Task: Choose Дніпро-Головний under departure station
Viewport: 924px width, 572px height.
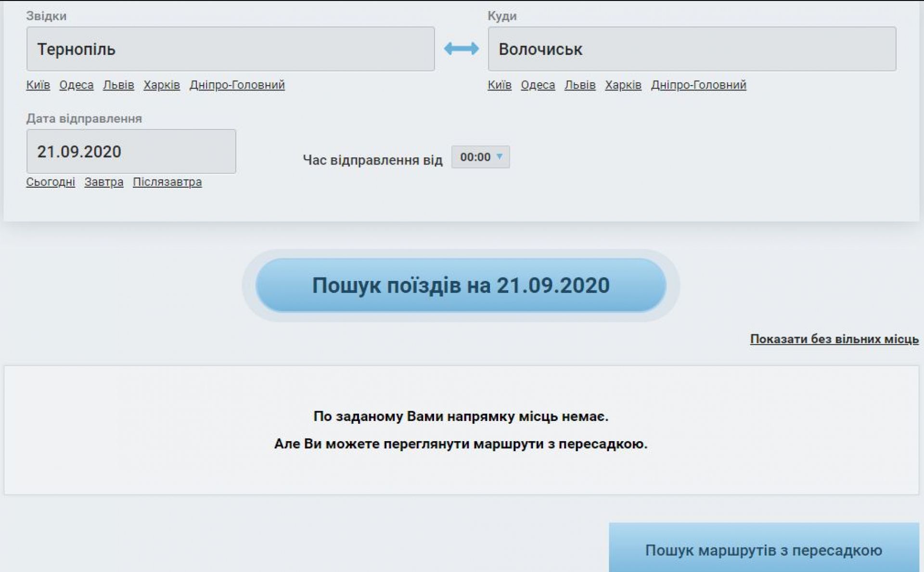Action: point(237,85)
